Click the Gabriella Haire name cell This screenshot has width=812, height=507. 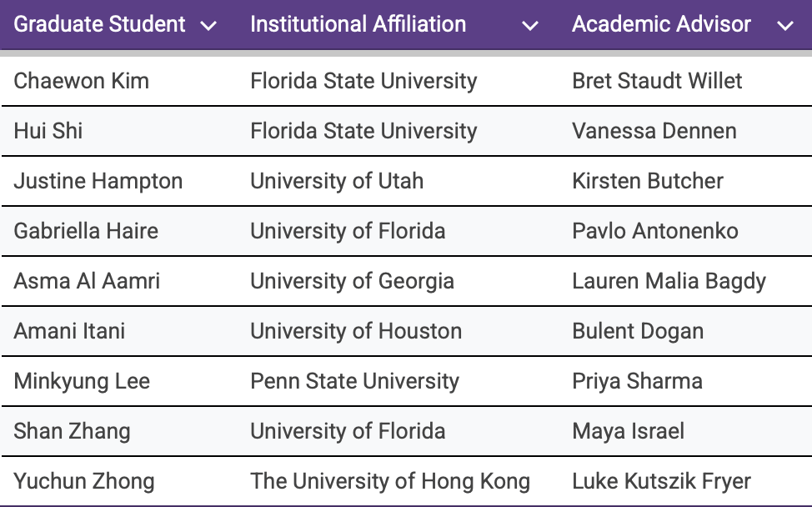(x=86, y=231)
